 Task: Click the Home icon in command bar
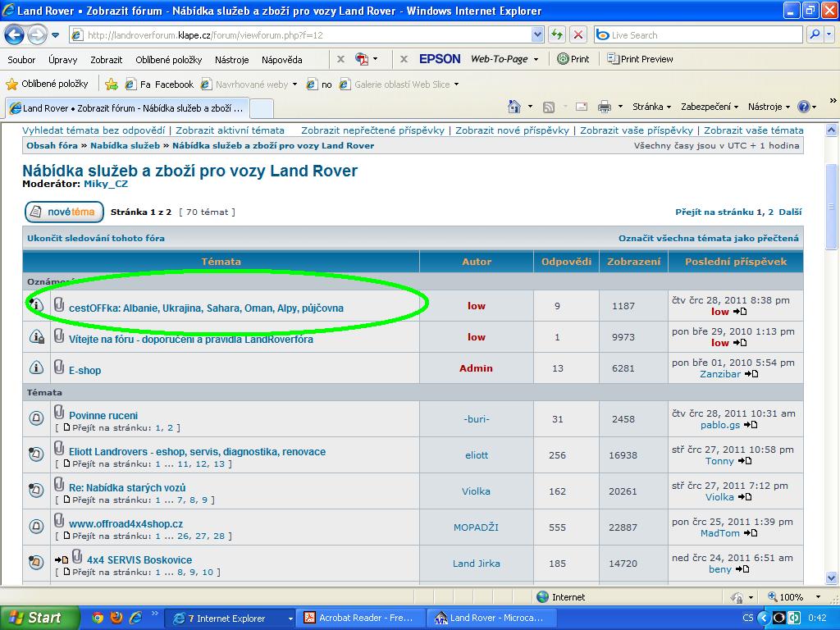[x=514, y=107]
